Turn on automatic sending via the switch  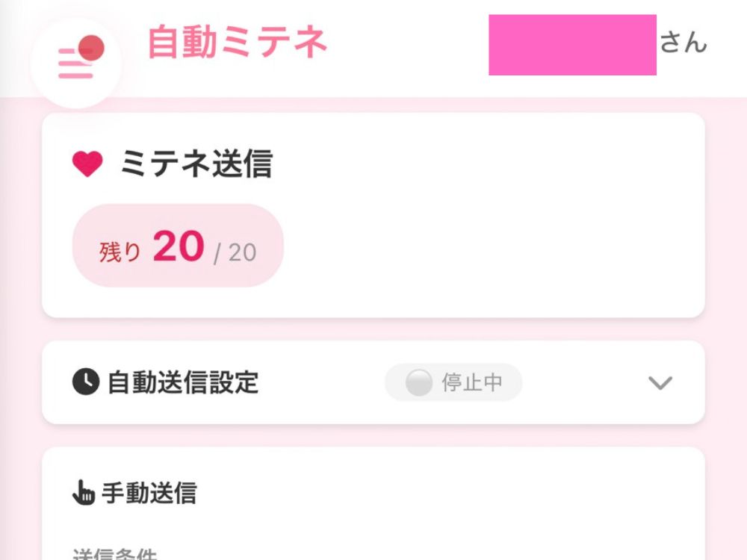(x=452, y=383)
